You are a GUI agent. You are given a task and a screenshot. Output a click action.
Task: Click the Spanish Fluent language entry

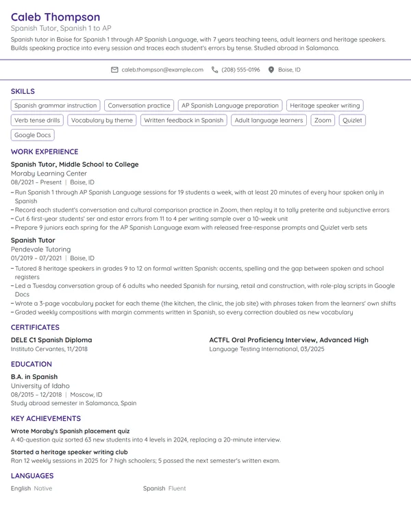point(164,489)
